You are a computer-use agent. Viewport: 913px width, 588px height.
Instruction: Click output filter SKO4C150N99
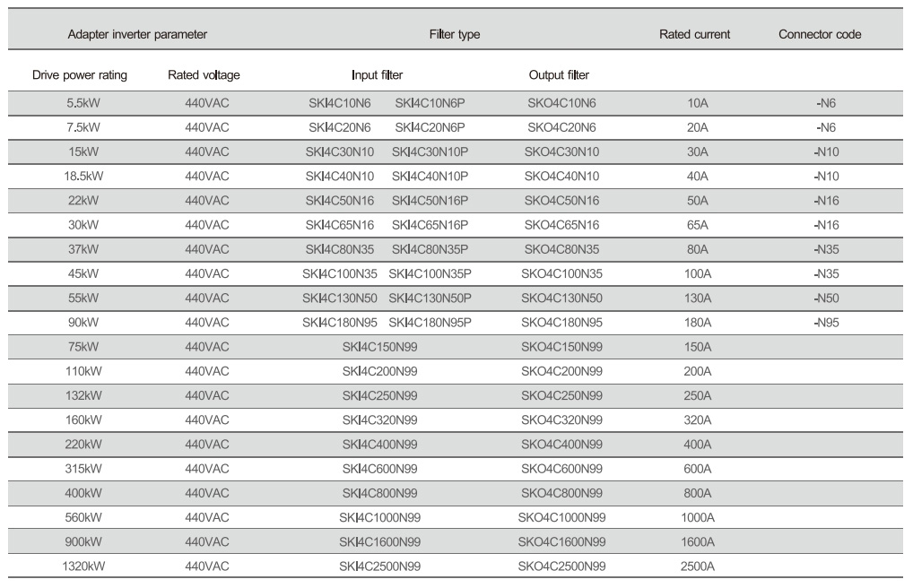[562, 348]
